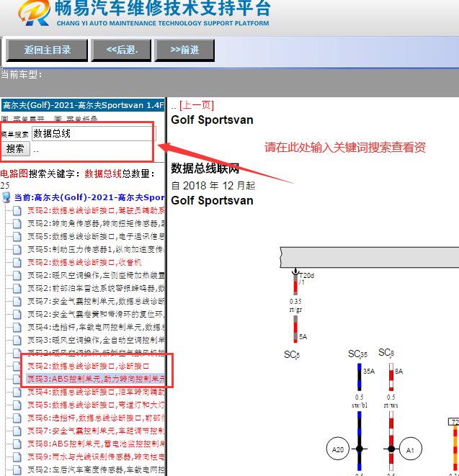The width and height of the screenshot is (459, 476).
Task: Click page icon beside 页码2:前部泊车雷达系统警报蜂鸣器
Action: point(17,288)
